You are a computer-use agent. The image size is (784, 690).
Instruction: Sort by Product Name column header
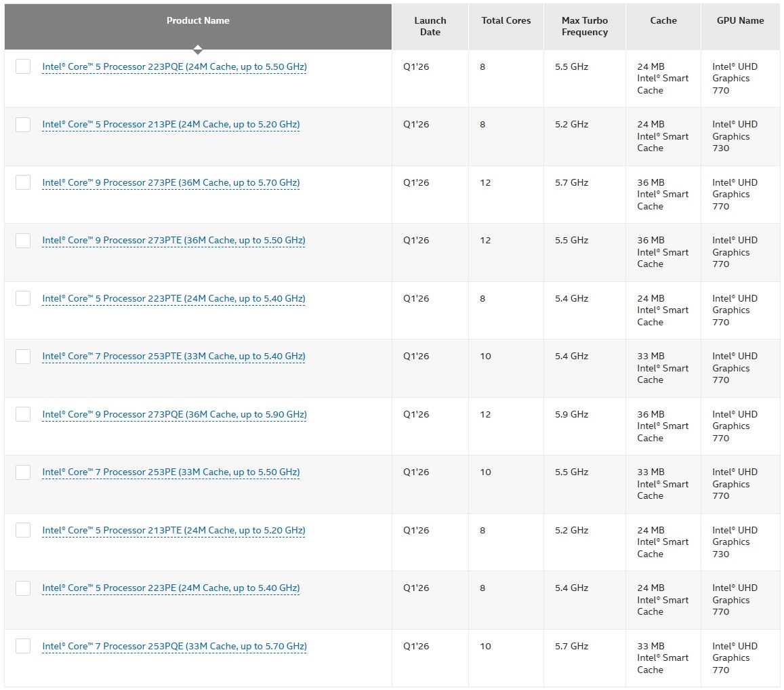198,21
